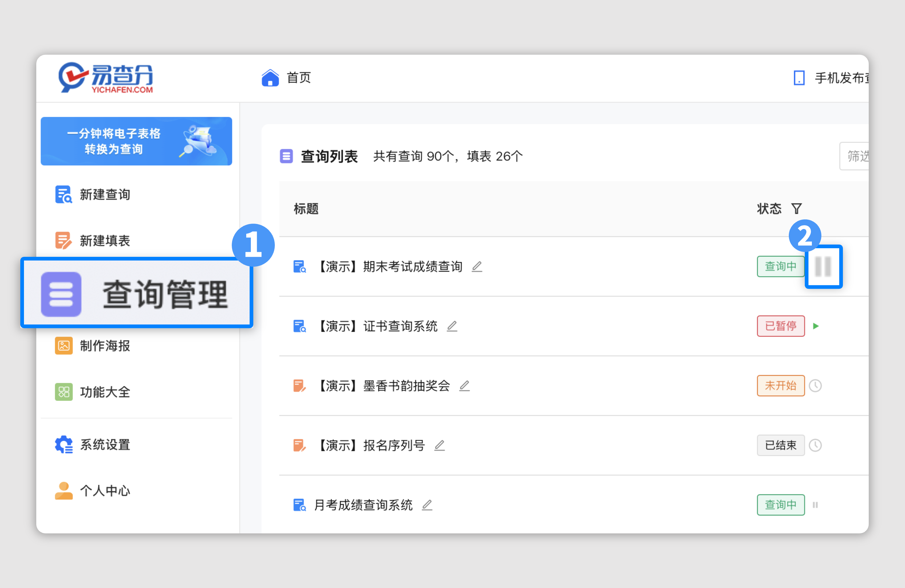Screen dimensions: 905x588
Task: Click the clock icon beside 已结束
Action: [815, 445]
